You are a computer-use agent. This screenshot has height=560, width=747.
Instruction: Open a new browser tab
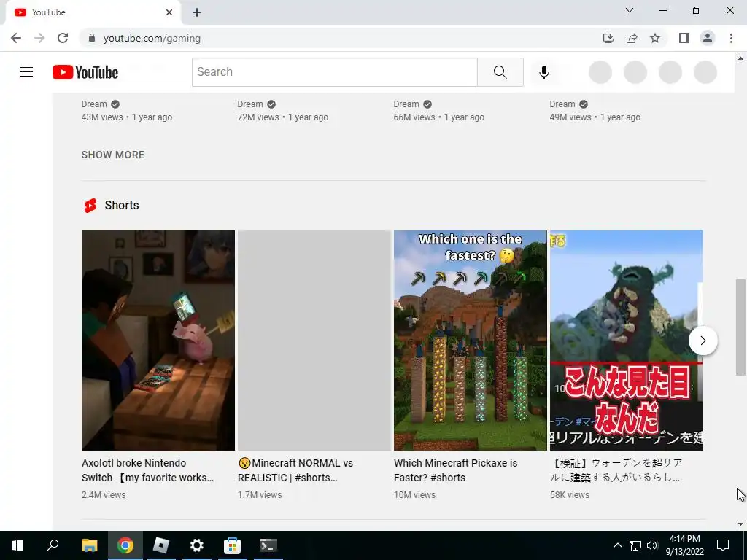197,12
